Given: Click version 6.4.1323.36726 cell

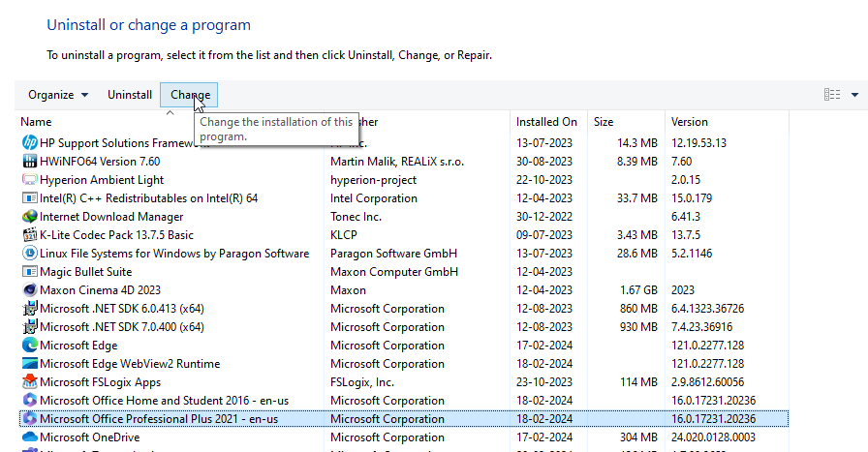Looking at the screenshot, I should (707, 308).
